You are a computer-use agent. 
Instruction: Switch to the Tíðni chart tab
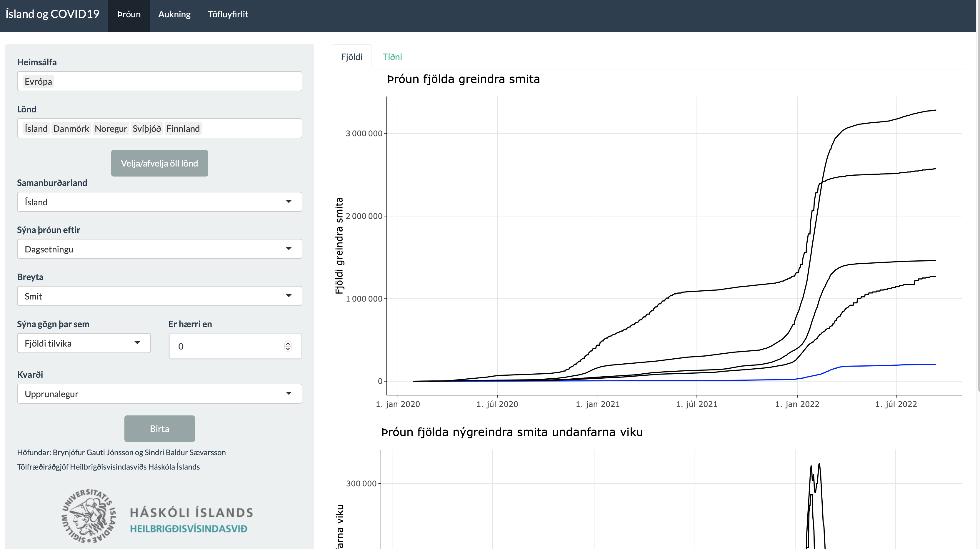392,57
